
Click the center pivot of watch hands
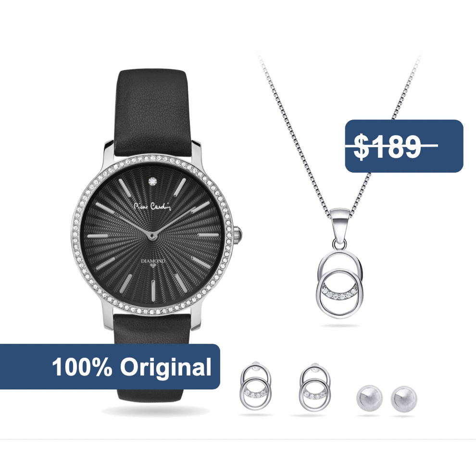pos(152,235)
